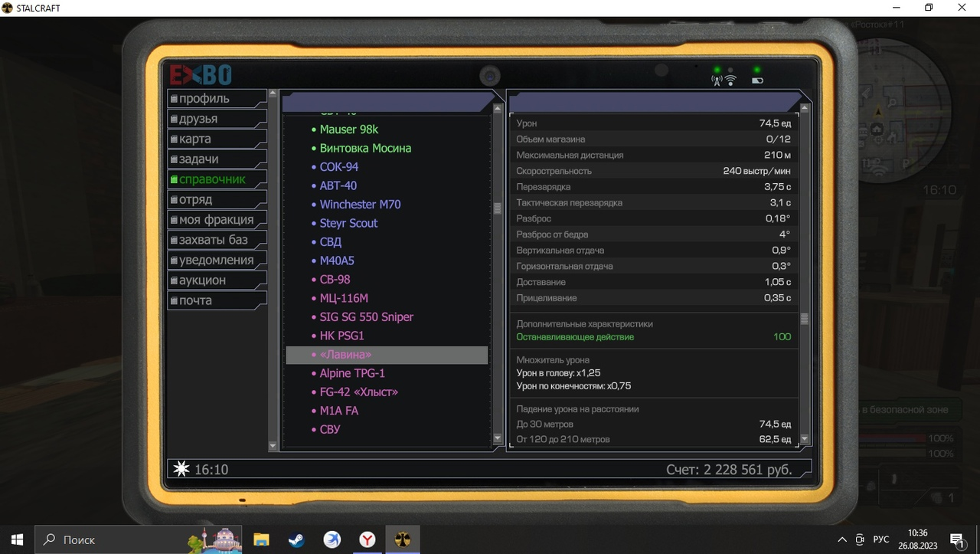
Task: Click the weapon list scrollbar thumb
Action: point(498,208)
